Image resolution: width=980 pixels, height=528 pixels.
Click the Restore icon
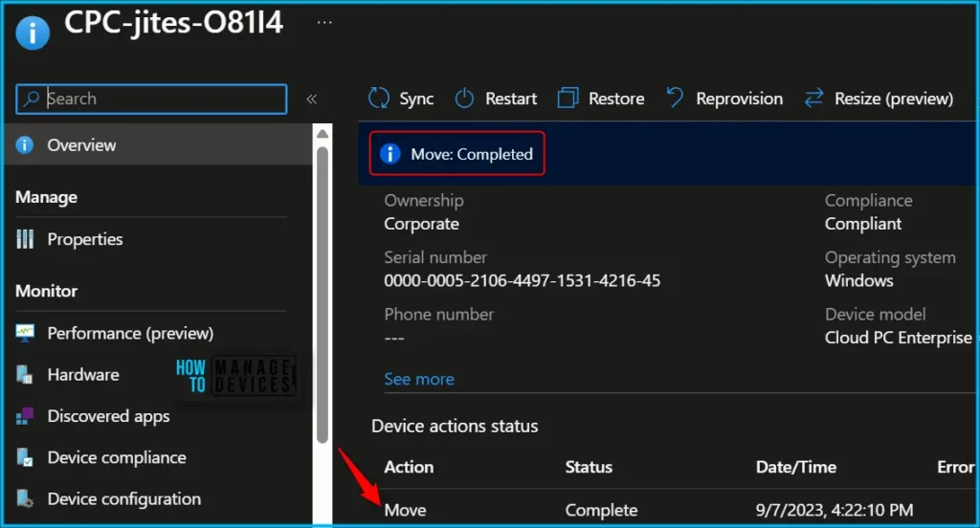click(568, 99)
